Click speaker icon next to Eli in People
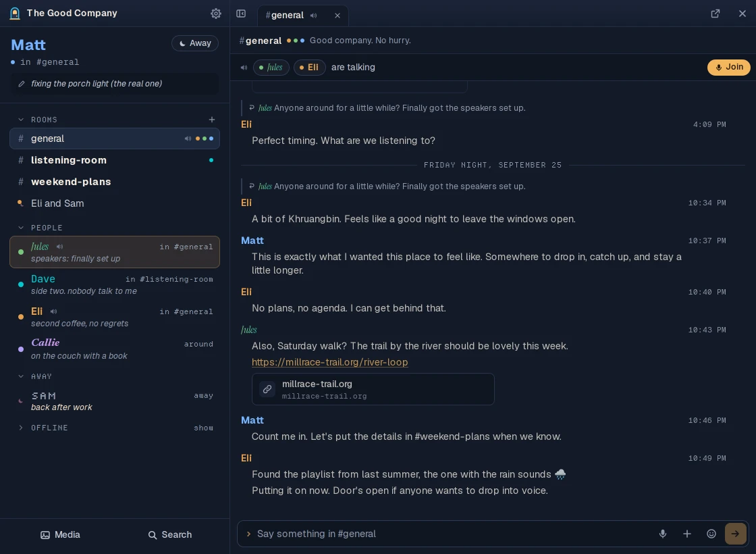This screenshot has width=756, height=554. click(x=53, y=311)
